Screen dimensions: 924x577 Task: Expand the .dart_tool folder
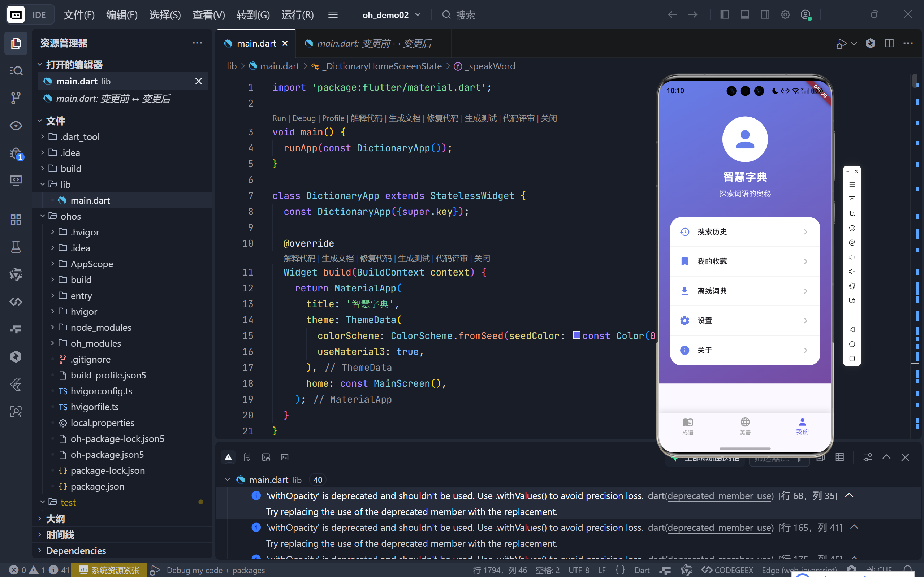tap(80, 136)
